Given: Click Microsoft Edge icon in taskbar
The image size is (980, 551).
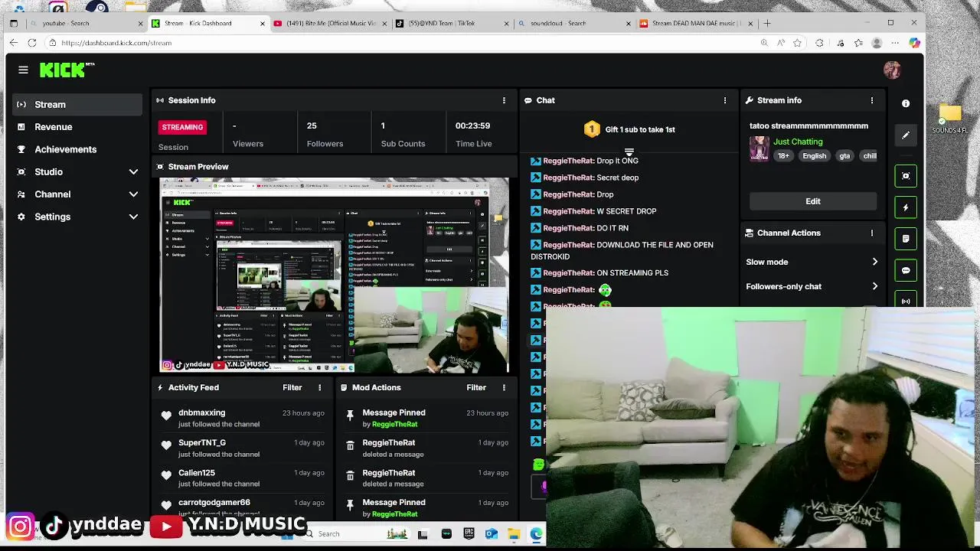Looking at the screenshot, I should [536, 534].
